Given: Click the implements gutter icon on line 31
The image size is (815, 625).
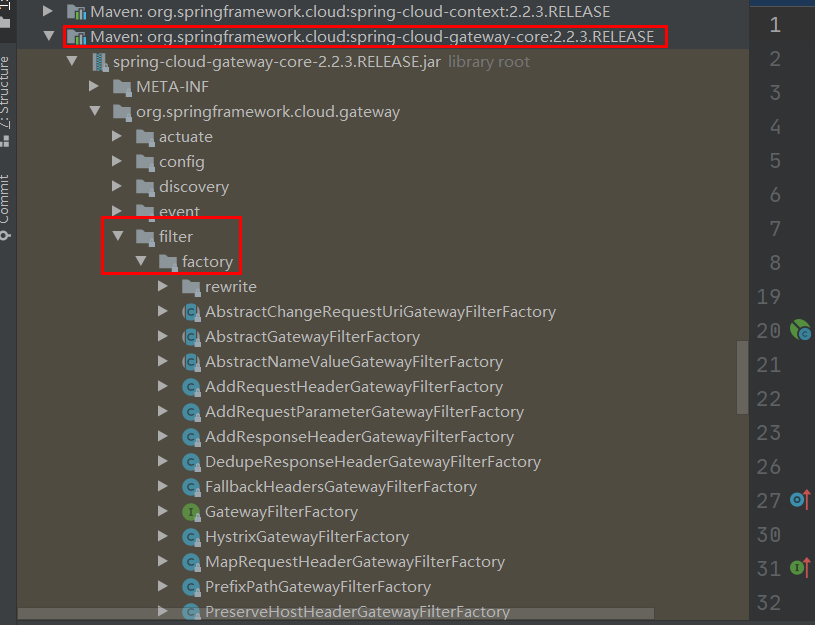Looking at the screenshot, I should (x=800, y=567).
